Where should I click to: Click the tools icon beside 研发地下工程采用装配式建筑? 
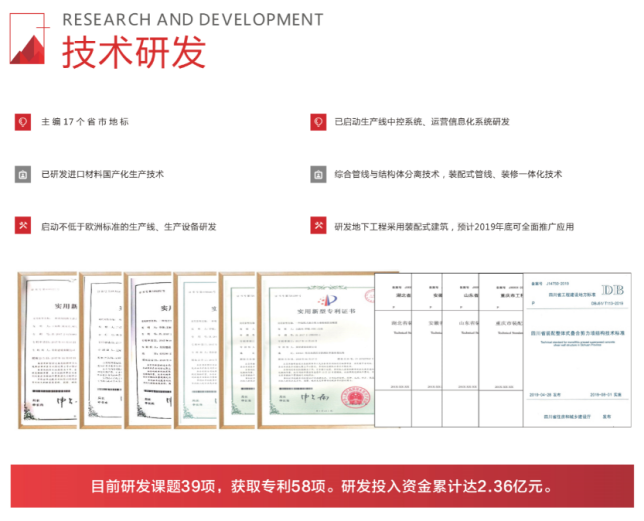pos(318,227)
